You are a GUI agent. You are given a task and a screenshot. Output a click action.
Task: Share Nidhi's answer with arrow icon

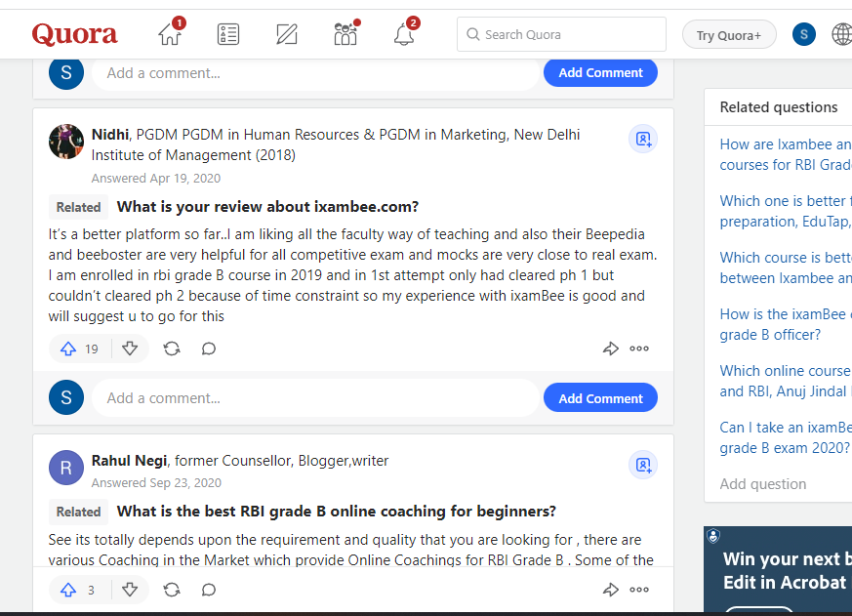[611, 349]
